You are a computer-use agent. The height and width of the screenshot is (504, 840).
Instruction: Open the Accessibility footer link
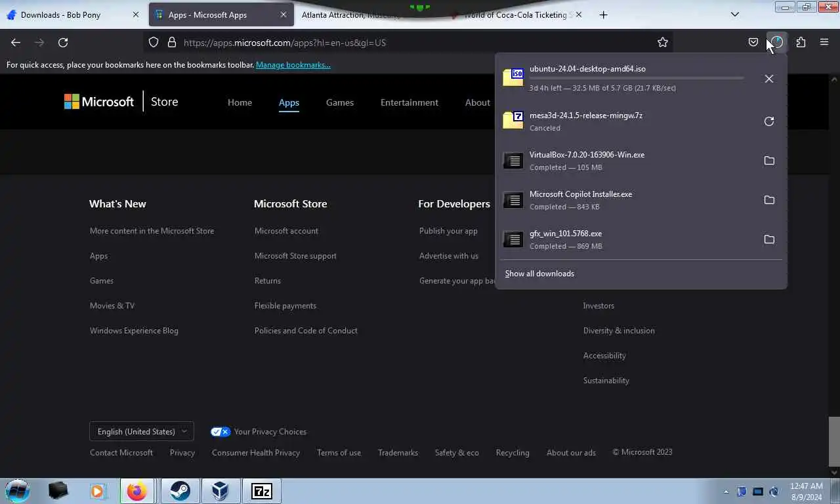[x=604, y=356]
